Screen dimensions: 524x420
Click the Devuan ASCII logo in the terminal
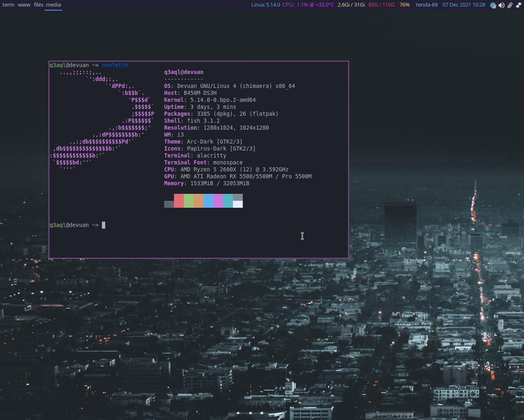tap(102, 121)
